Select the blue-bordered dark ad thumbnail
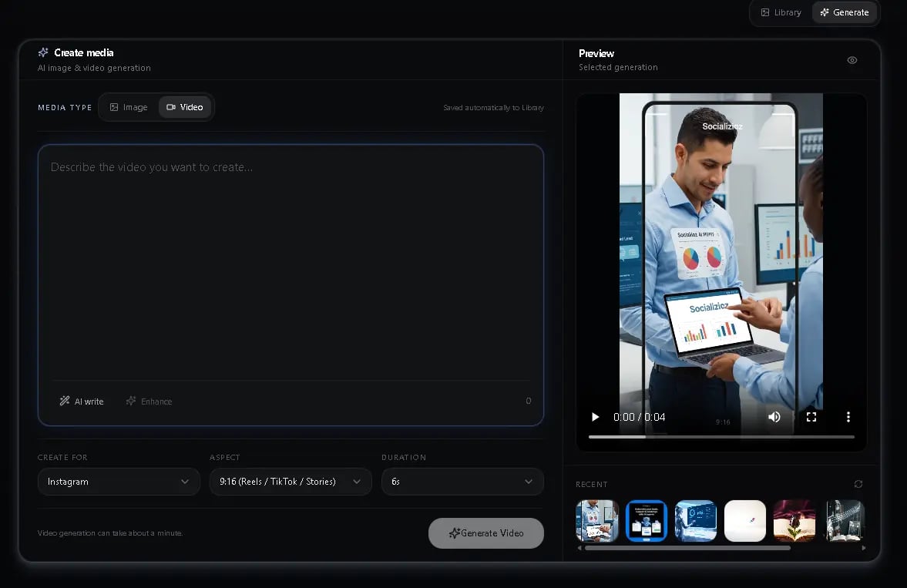This screenshot has height=588, width=907. 646,521
